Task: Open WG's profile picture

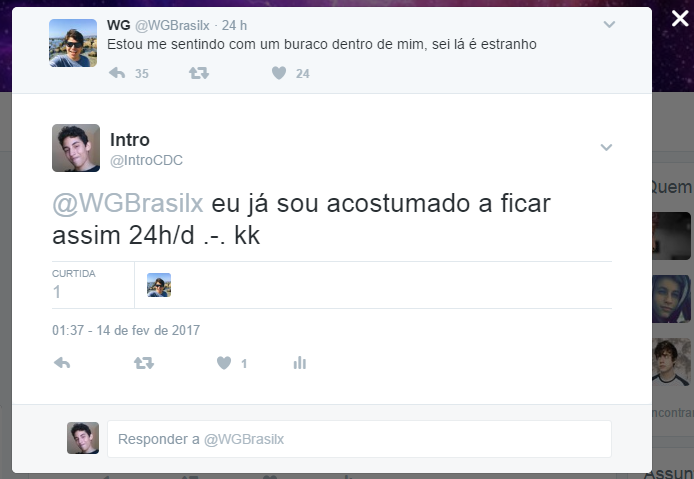Action: point(73,43)
